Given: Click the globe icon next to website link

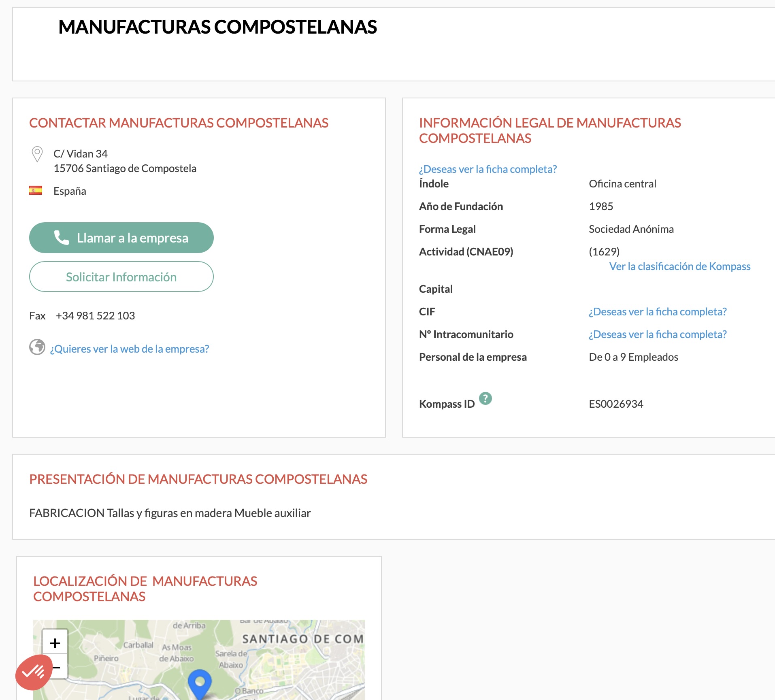Looking at the screenshot, I should tap(37, 347).
